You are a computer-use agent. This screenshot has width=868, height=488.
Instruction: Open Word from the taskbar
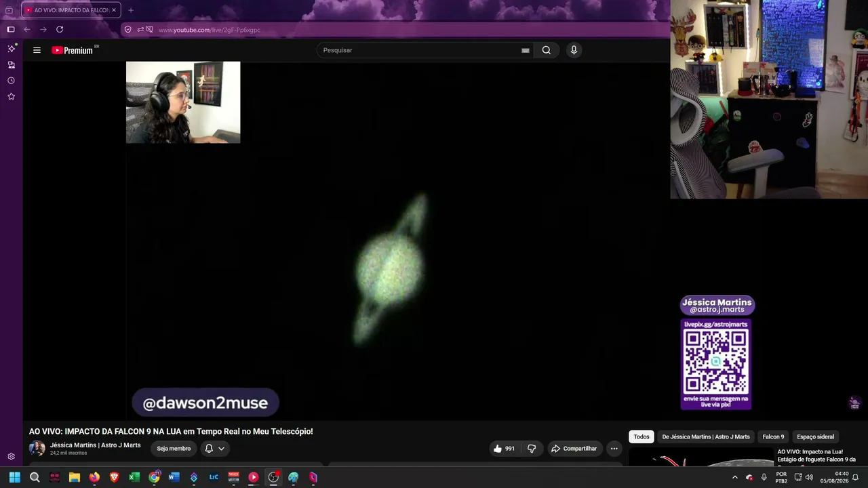[174, 477]
